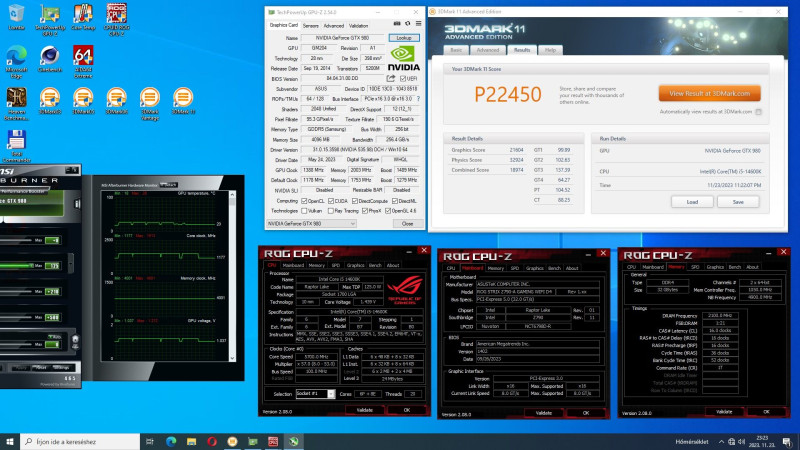The image size is (800, 450).
Task: Switch to Sensors tab in GPU-Z
Action: click(310, 26)
